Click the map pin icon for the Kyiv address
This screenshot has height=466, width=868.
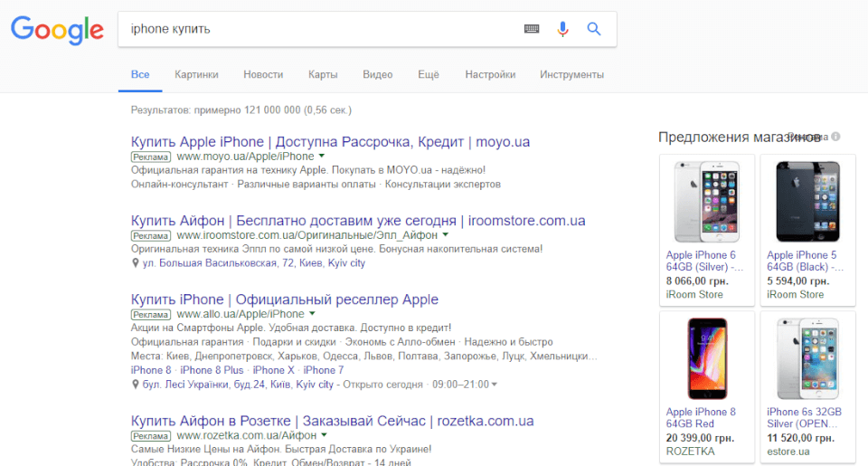pos(135,263)
